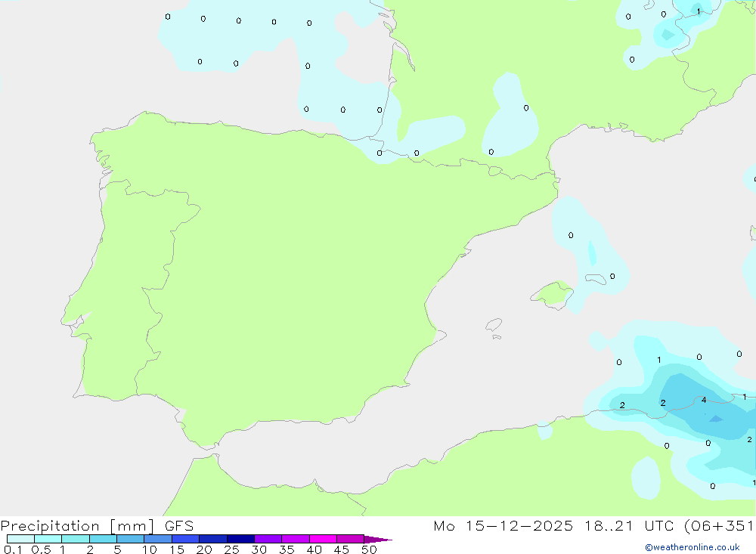The width and height of the screenshot is (756, 554).
Task: Click the legend tick label '0.1'
Action: point(13,549)
